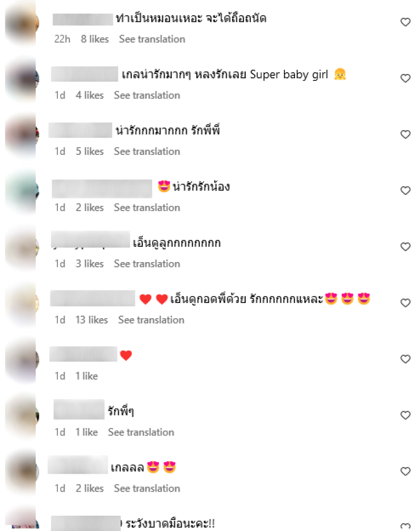Open blurred username on 13 likes comment

pos(93,298)
